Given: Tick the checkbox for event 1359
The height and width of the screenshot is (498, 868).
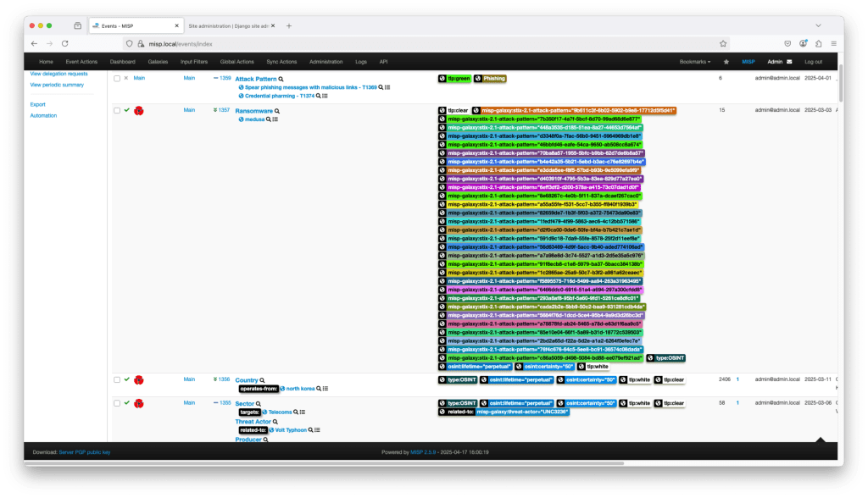Looking at the screenshot, I should point(117,78).
